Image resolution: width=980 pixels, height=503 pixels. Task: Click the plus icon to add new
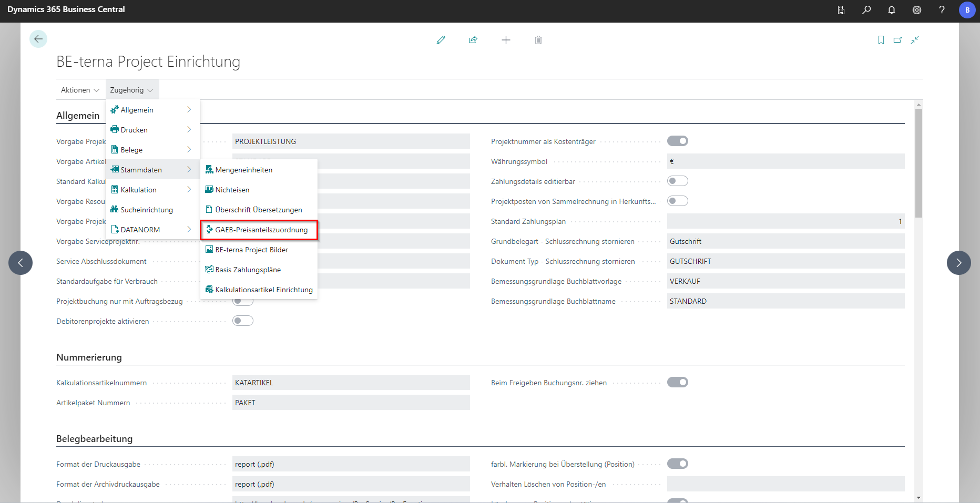[x=506, y=40]
